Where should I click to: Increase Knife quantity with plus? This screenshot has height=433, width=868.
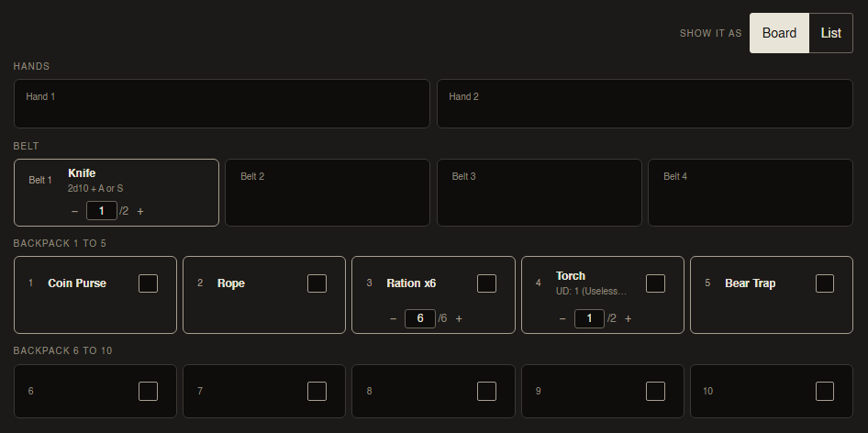coord(140,211)
